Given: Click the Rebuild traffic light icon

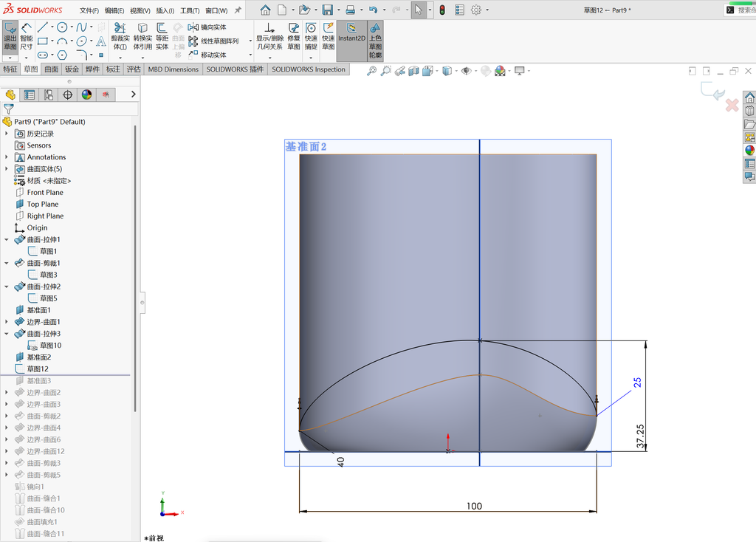Looking at the screenshot, I should point(442,10).
